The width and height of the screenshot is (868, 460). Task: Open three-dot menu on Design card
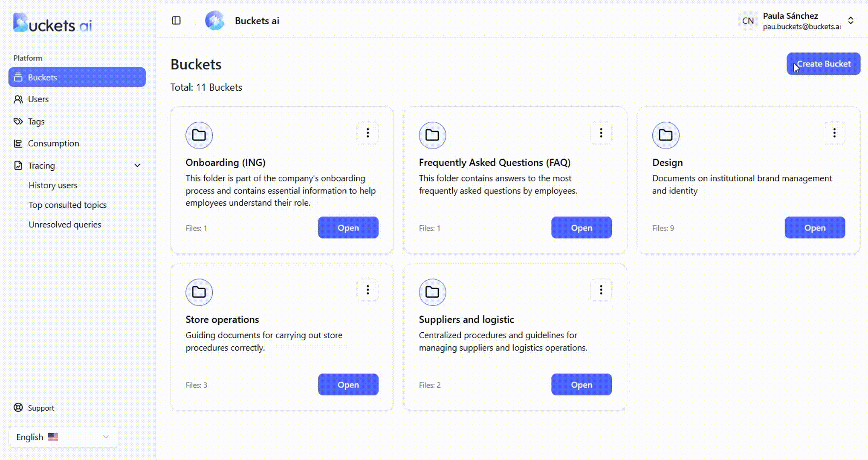(x=834, y=133)
